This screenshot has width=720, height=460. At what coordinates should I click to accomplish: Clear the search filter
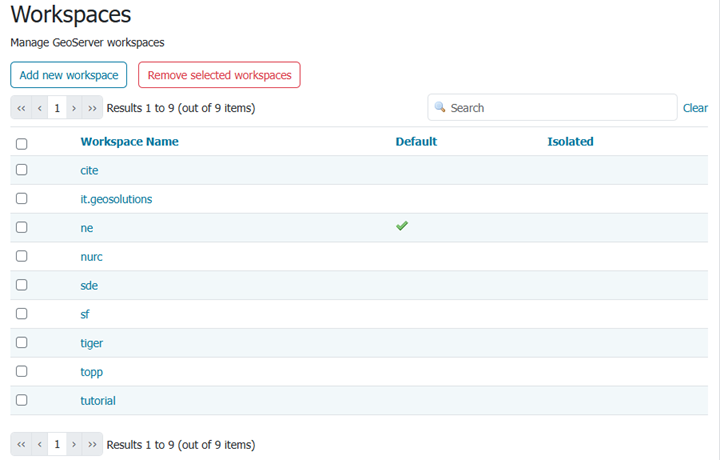(x=695, y=108)
